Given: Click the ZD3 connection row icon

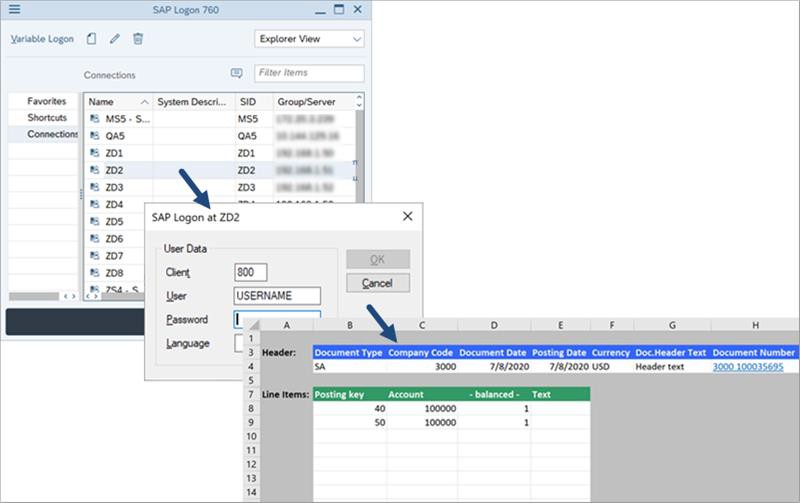Looking at the screenshot, I should coord(94,187).
